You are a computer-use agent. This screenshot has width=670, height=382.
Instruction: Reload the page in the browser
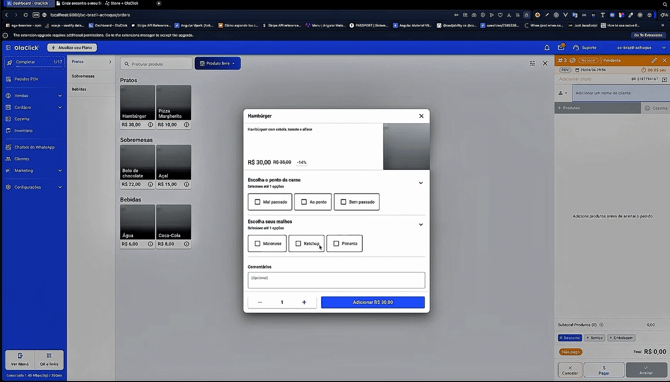[26, 15]
